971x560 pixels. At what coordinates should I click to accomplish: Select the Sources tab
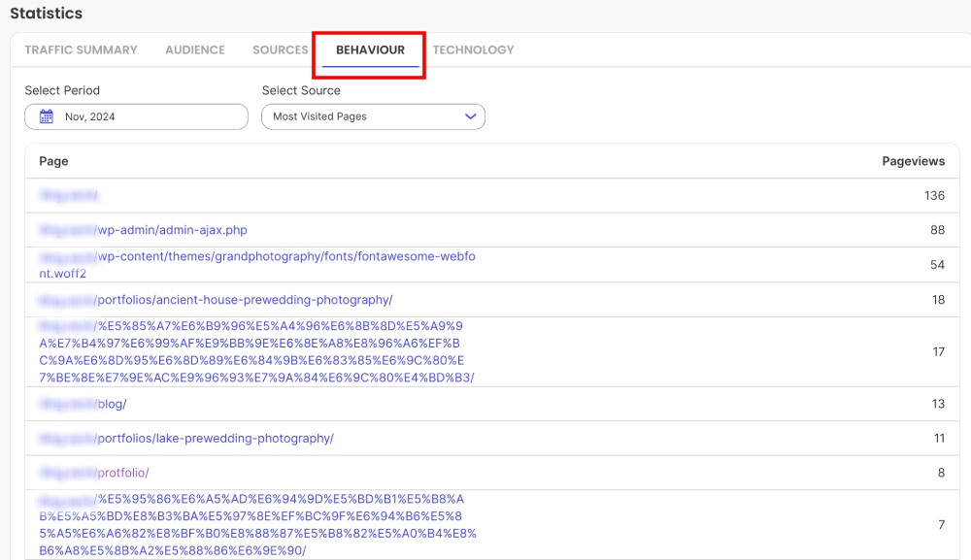(280, 49)
